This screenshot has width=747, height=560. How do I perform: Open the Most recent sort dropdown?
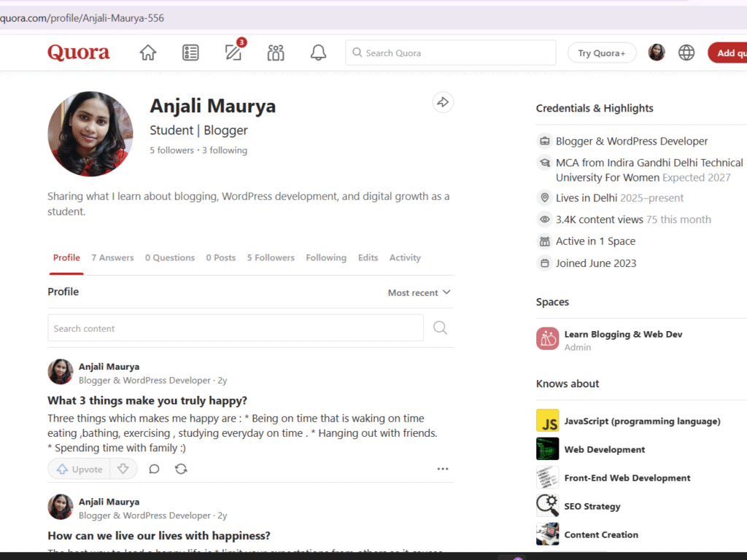(x=419, y=292)
